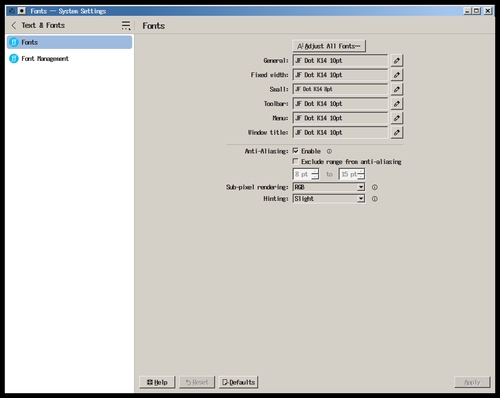Click the 8 pt range start spinbox
Image resolution: width=500 pixels, height=398 pixels.
pos(306,174)
